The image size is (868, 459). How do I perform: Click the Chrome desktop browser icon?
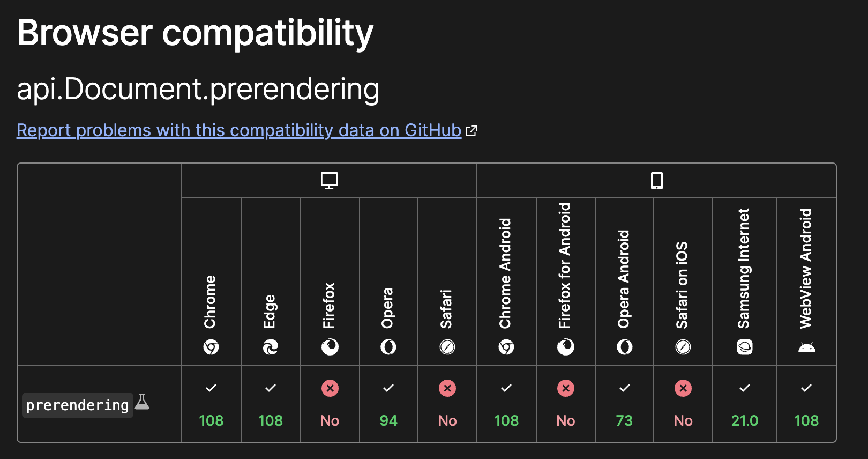211,347
